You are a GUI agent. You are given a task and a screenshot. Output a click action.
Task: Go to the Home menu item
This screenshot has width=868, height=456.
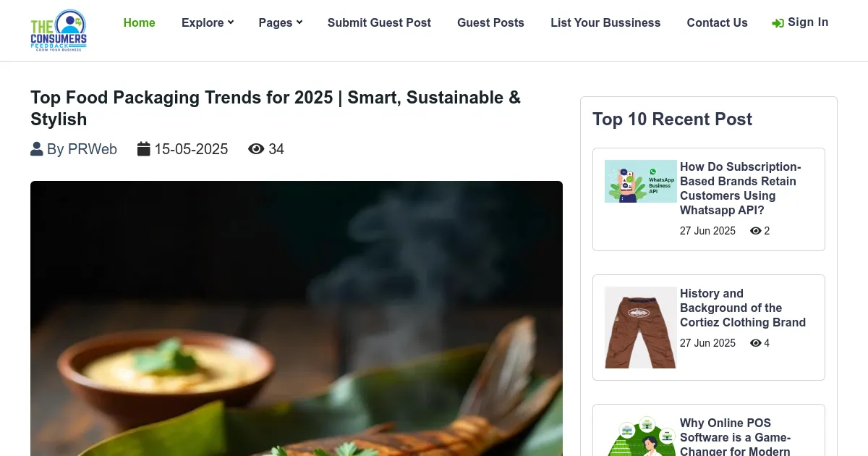tap(139, 22)
